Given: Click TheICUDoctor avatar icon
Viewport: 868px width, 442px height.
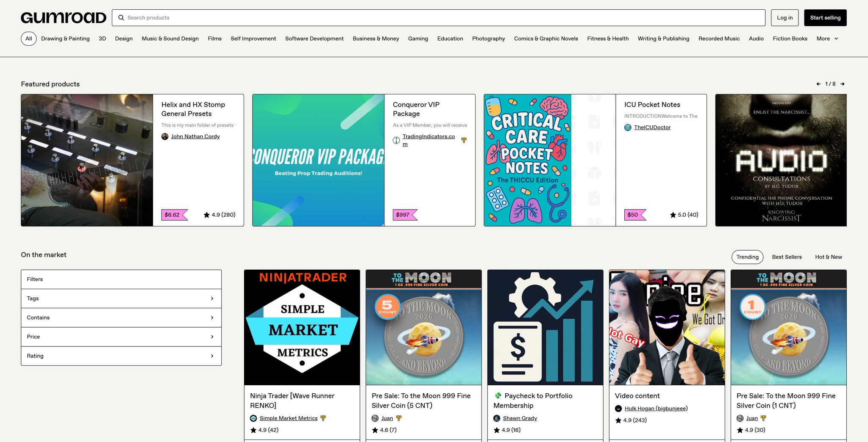Looking at the screenshot, I should click(x=628, y=127).
